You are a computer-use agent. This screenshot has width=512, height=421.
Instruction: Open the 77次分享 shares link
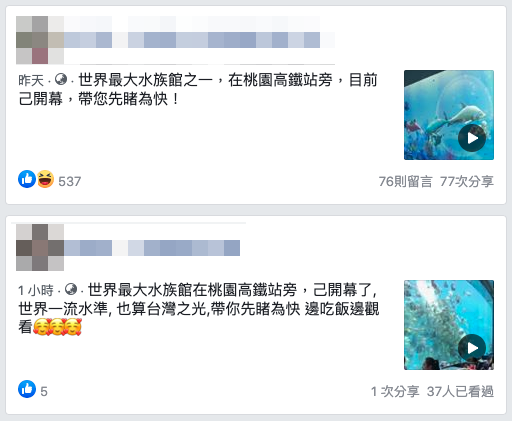467,182
